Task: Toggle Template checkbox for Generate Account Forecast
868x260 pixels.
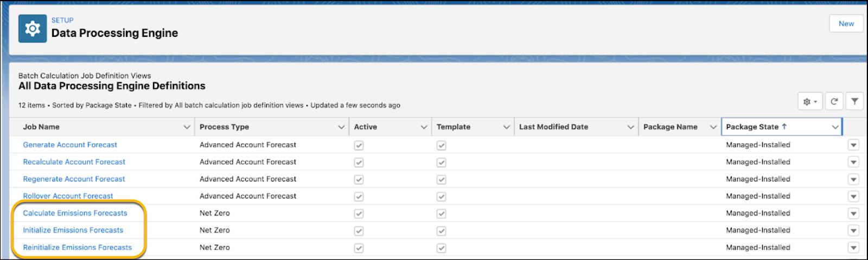Action: (441, 145)
